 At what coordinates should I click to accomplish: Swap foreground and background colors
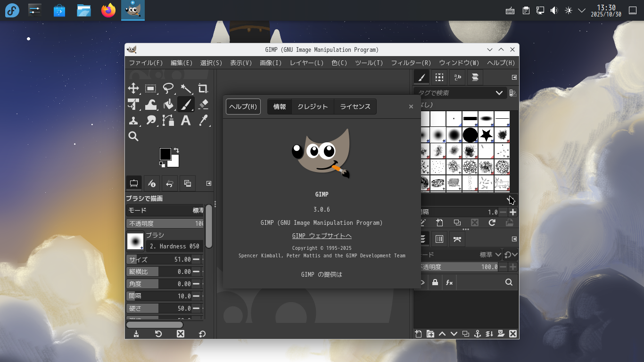tap(176, 150)
